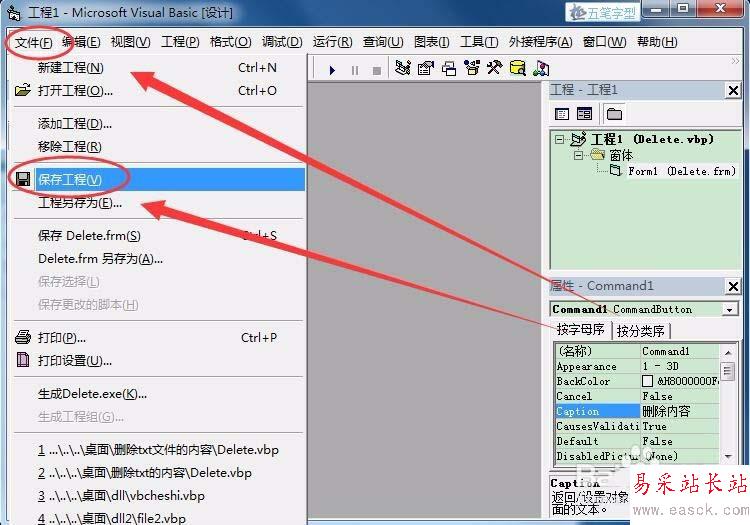The image size is (750, 525).
Task: Collapse the 窗体 folder node
Action: tap(578, 155)
